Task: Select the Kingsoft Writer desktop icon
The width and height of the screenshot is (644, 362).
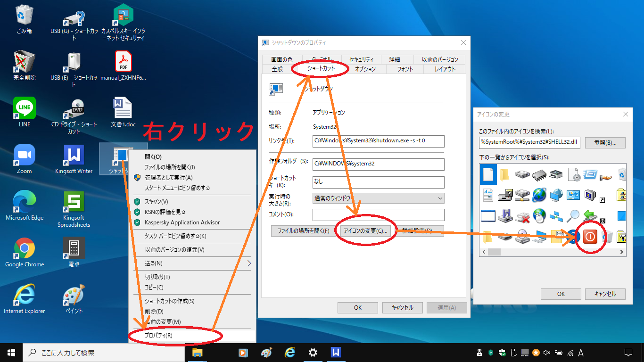Action: [x=74, y=159]
